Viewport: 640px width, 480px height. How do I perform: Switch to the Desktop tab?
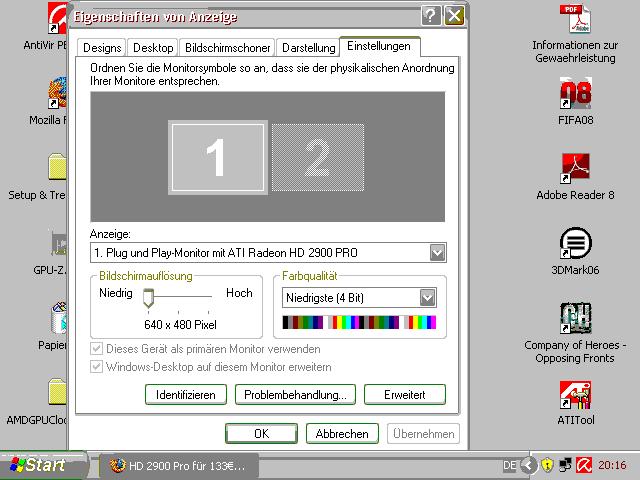(153, 48)
